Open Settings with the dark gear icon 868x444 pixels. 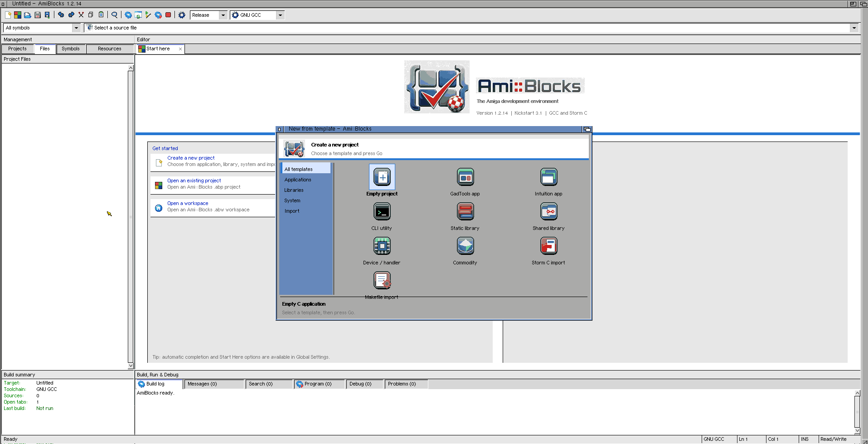pyautogui.click(x=182, y=15)
